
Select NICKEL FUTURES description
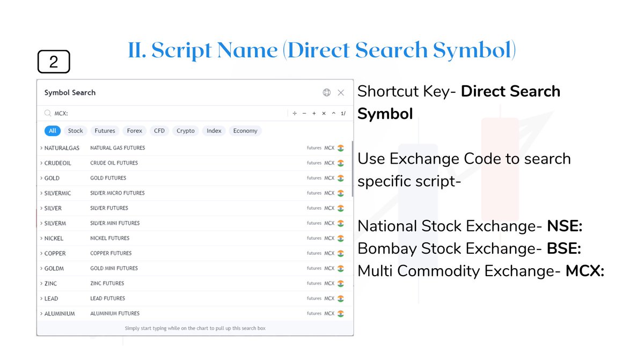click(110, 238)
